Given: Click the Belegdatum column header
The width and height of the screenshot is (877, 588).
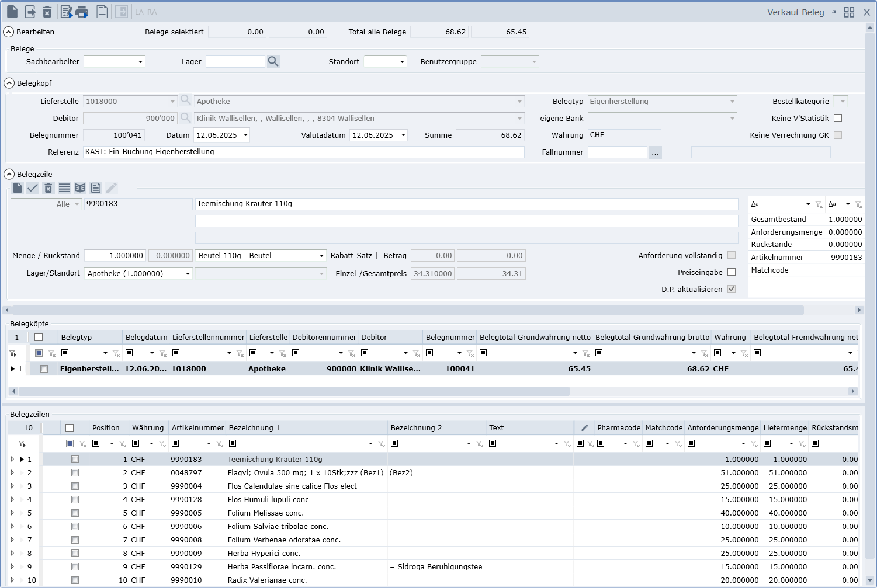Looking at the screenshot, I should (146, 337).
